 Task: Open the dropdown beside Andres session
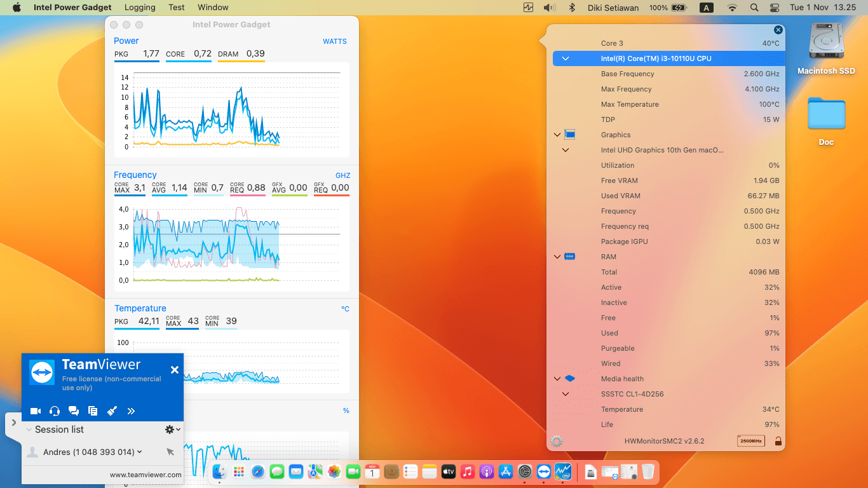tap(140, 452)
